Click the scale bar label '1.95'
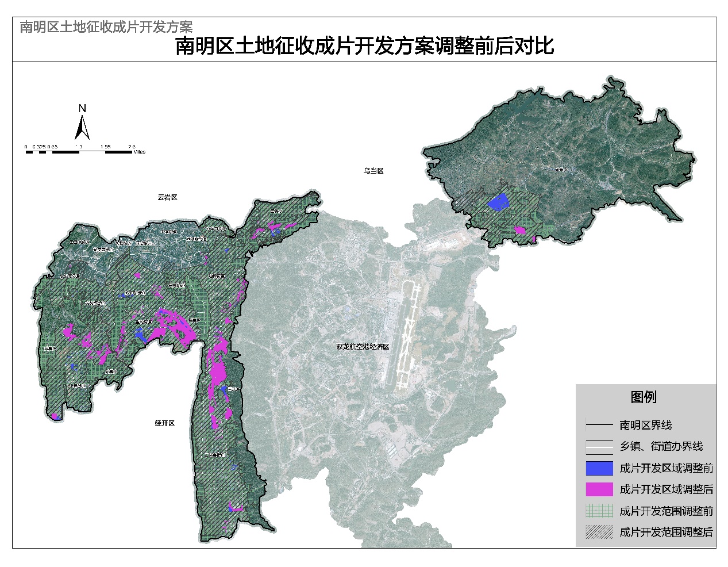 (x=105, y=147)
